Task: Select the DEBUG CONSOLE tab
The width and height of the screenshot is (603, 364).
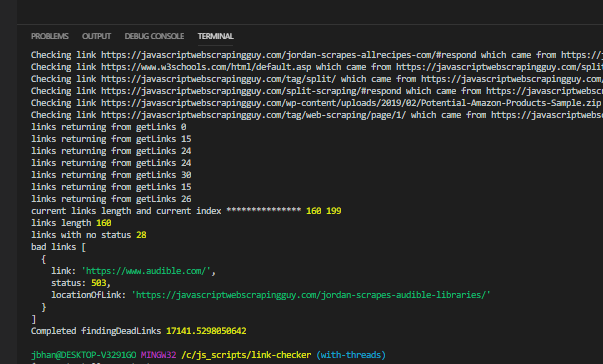Action: (154, 36)
